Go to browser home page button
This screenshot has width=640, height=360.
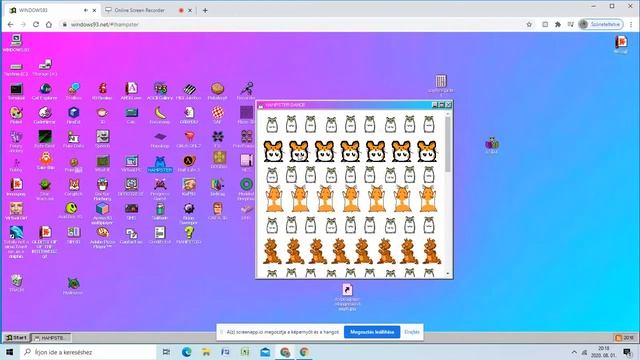[x=49, y=24]
